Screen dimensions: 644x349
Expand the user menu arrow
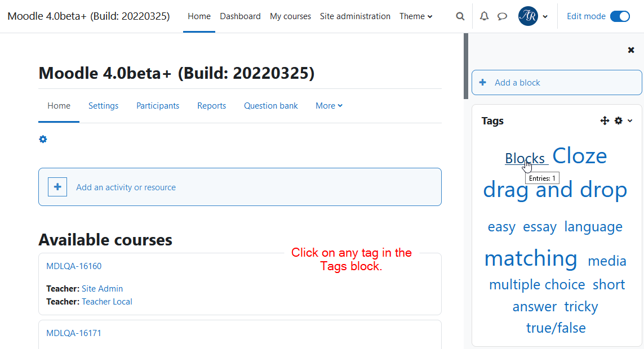[x=545, y=17]
